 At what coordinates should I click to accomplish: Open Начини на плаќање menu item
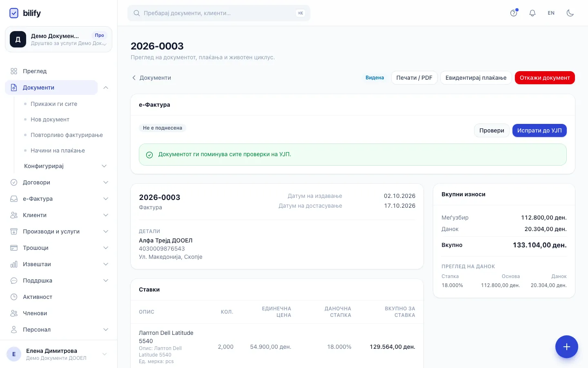(58, 150)
